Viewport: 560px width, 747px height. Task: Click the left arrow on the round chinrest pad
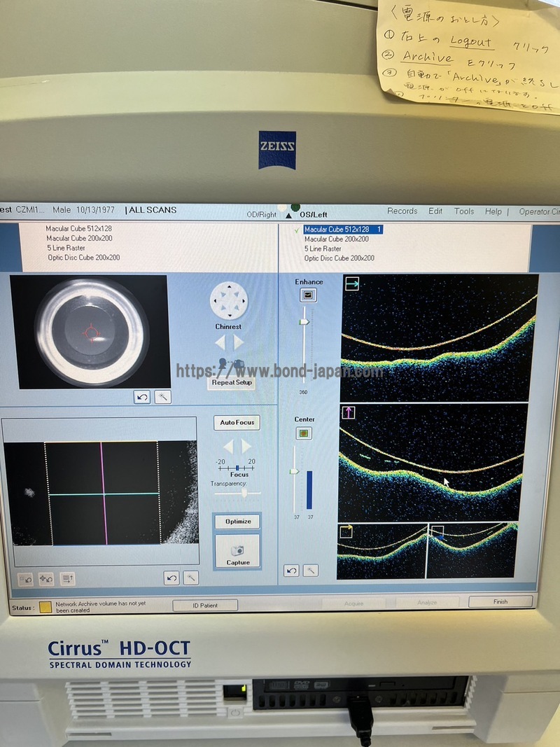tap(214, 301)
